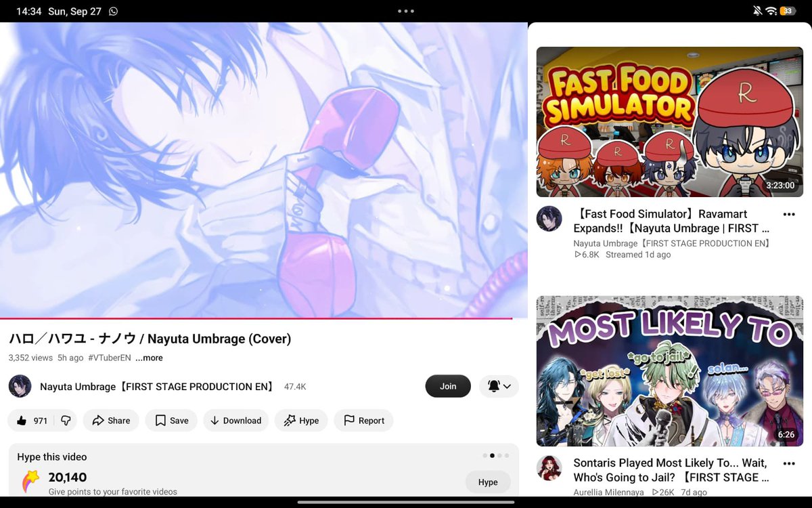Tap '3,352 views' text
The width and height of the screenshot is (812, 508).
tap(30, 358)
